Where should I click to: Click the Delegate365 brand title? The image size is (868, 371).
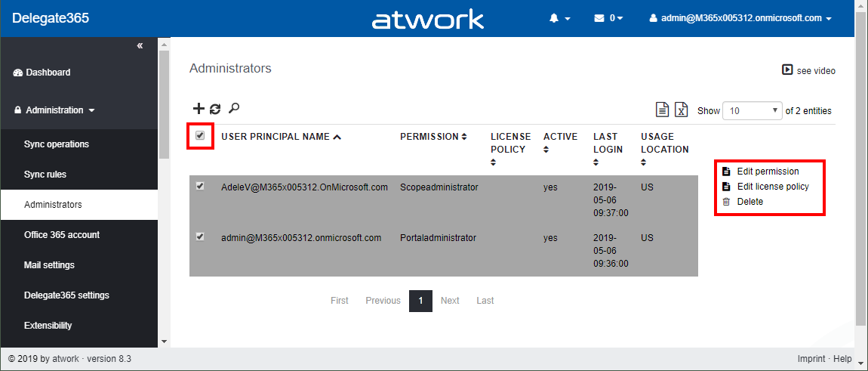pyautogui.click(x=51, y=18)
